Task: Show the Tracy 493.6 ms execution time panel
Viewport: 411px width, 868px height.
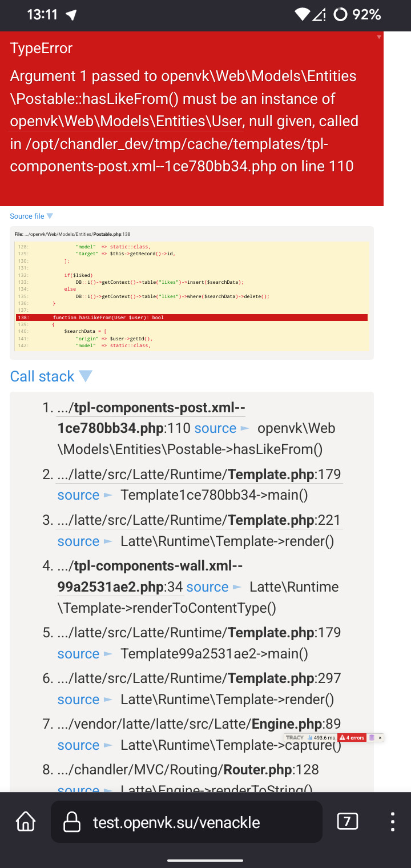Action: click(x=321, y=738)
